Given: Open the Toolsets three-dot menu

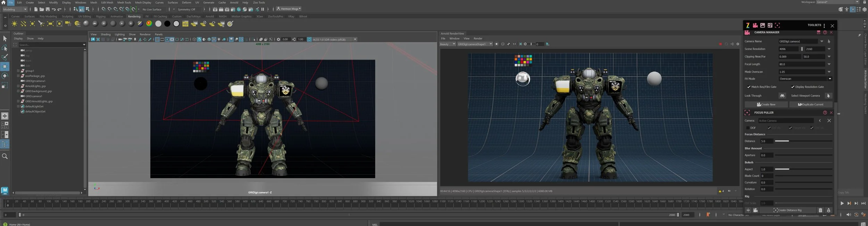Looking at the screenshot, I should pos(824,26).
